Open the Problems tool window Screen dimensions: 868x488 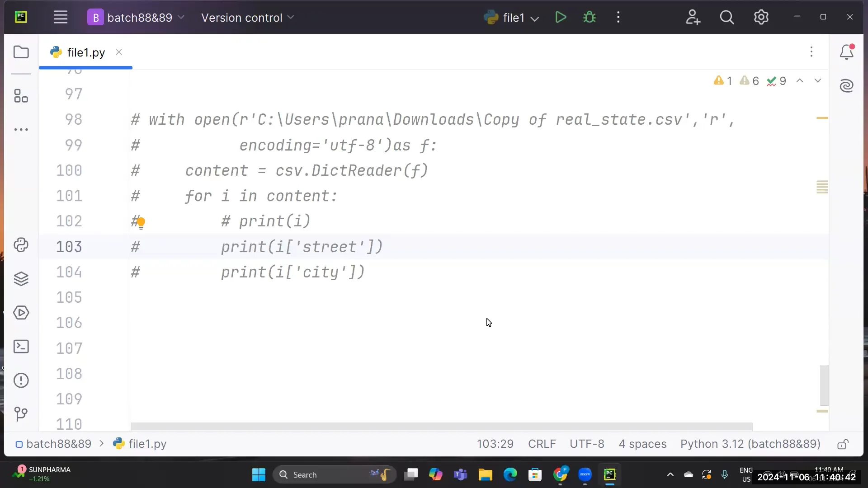click(21, 380)
